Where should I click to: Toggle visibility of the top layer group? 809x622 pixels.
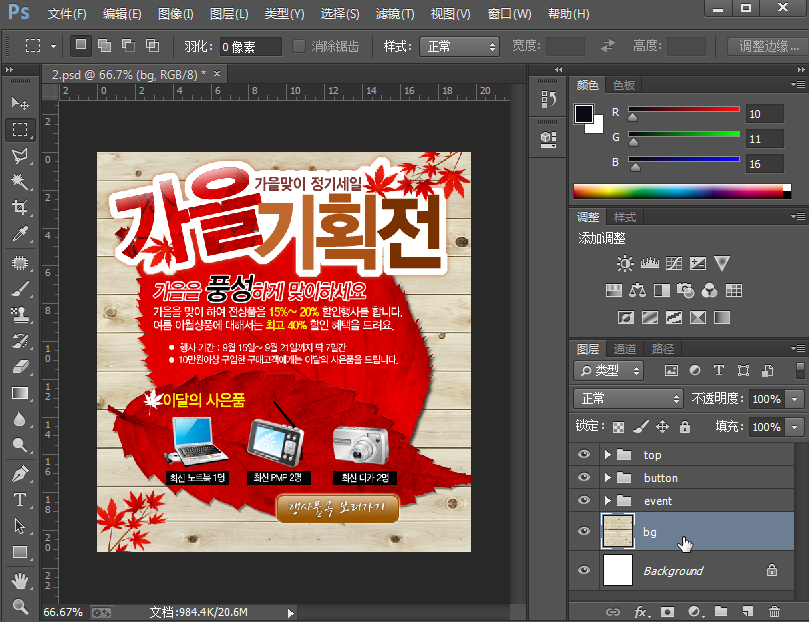[585, 455]
